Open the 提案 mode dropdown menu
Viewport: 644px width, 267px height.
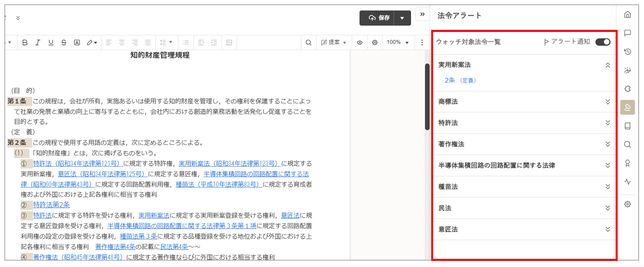[x=334, y=43]
